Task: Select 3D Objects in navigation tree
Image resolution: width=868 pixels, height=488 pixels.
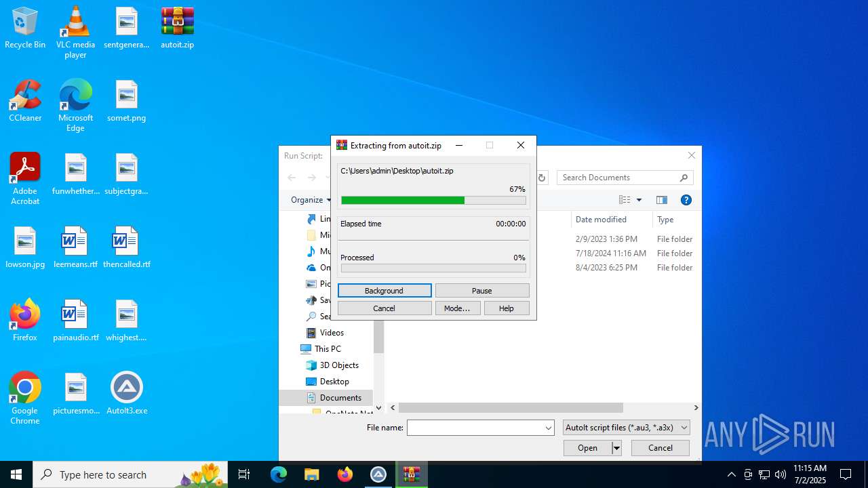Action: pyautogui.click(x=339, y=365)
